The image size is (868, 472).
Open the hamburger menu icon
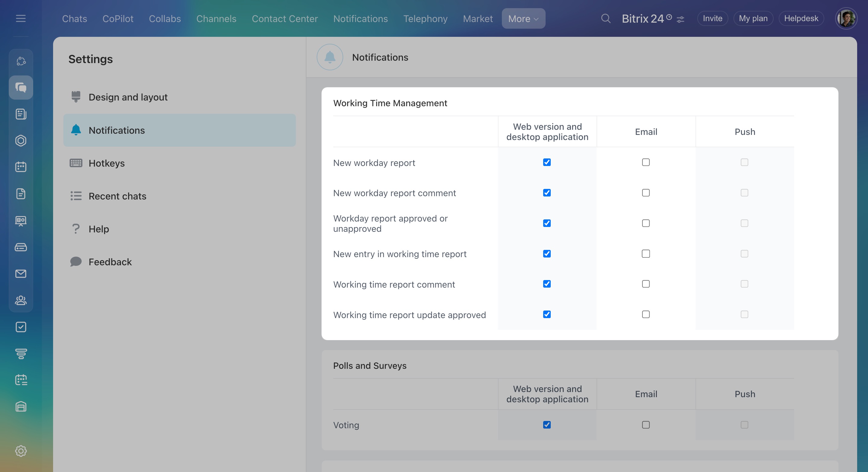click(x=21, y=18)
